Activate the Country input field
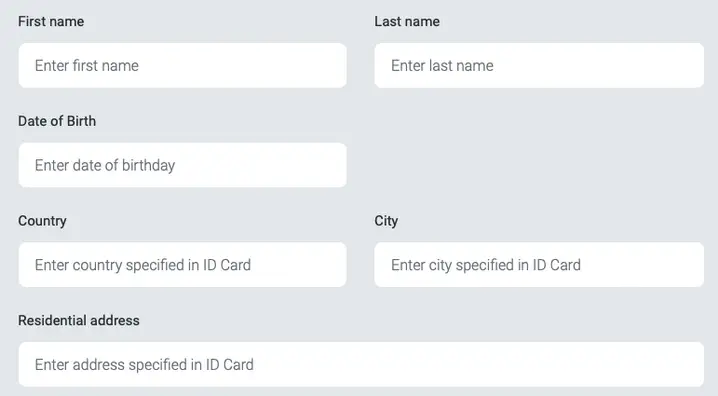The height and width of the screenshot is (396, 718). point(182,265)
